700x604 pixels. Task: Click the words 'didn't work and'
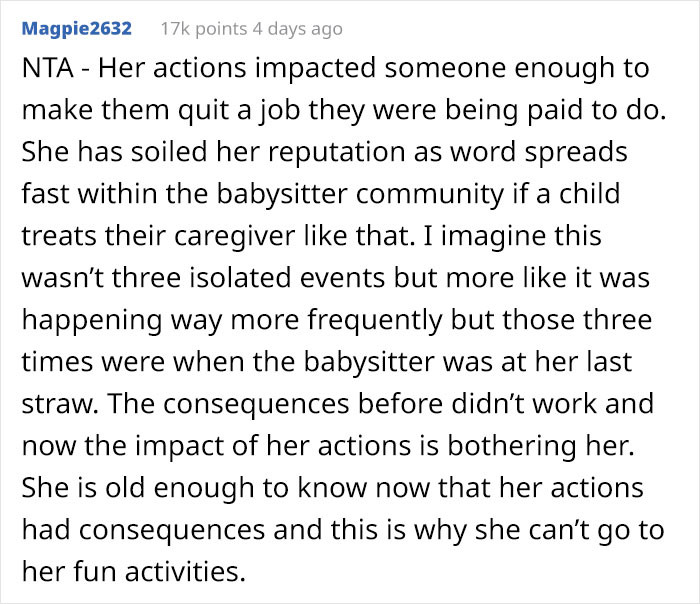point(553,404)
